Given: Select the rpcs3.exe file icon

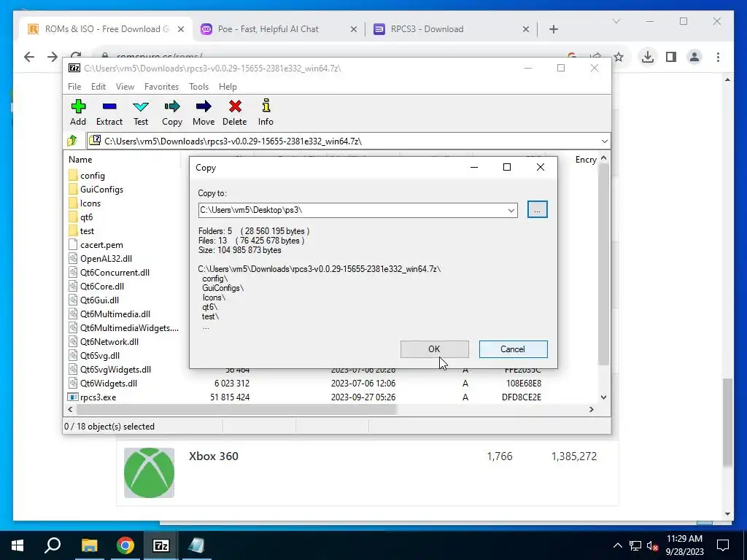Looking at the screenshot, I should [73, 397].
